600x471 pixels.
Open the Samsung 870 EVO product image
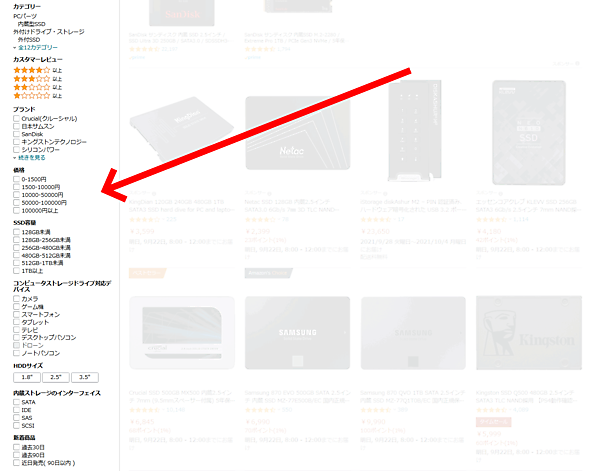click(x=298, y=333)
